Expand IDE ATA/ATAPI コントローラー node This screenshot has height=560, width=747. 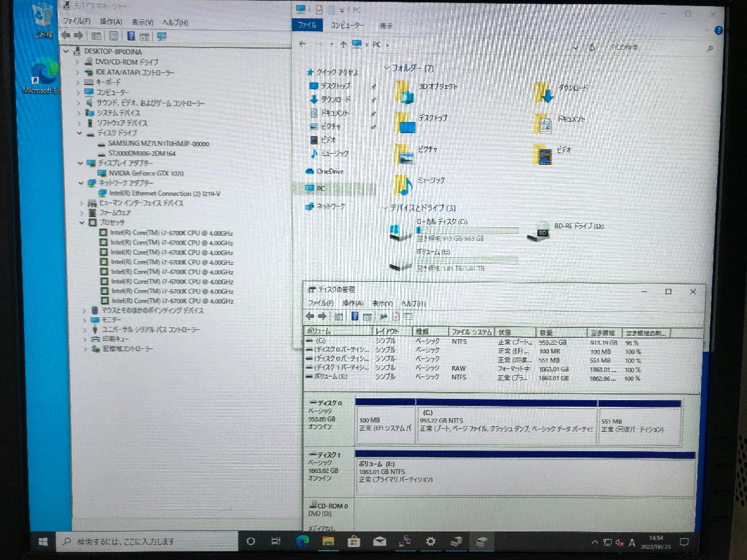pyautogui.click(x=78, y=72)
